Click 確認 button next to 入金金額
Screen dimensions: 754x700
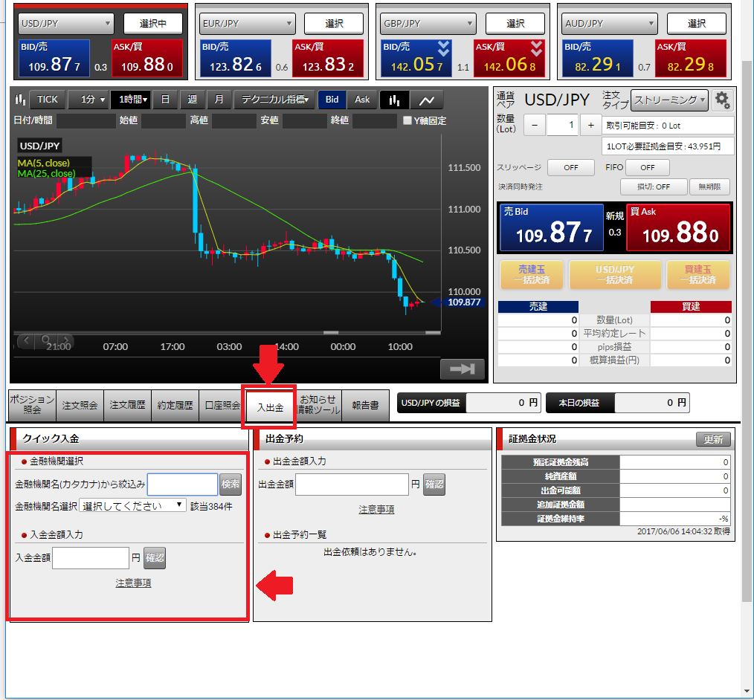[155, 558]
